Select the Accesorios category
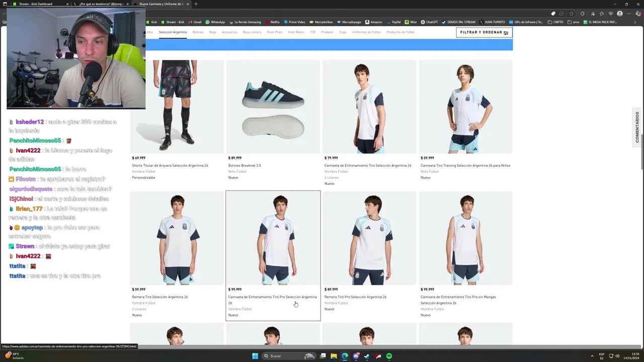The width and height of the screenshot is (644, 362). click(x=229, y=32)
